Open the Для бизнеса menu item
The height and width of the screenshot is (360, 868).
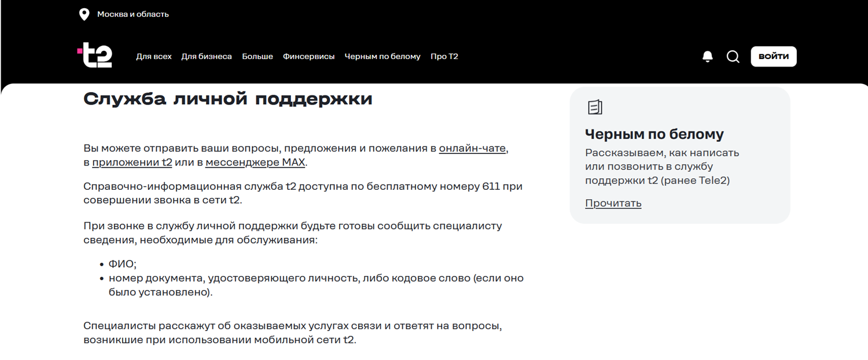tap(207, 56)
